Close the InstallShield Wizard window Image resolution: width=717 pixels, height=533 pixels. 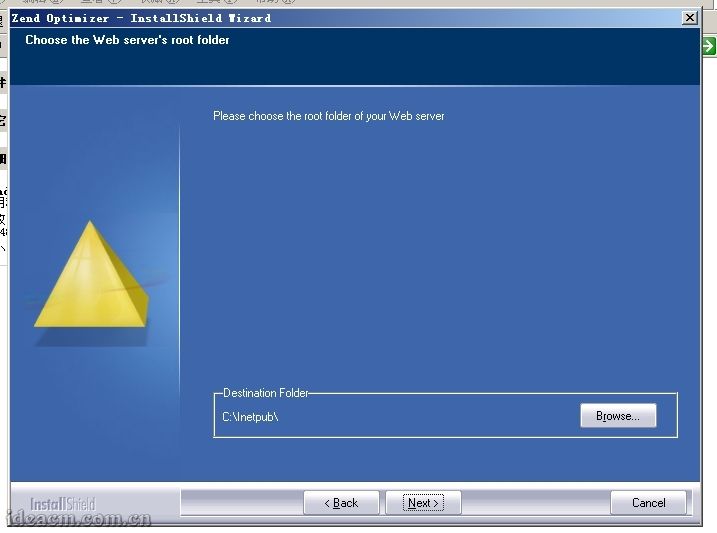click(689, 18)
